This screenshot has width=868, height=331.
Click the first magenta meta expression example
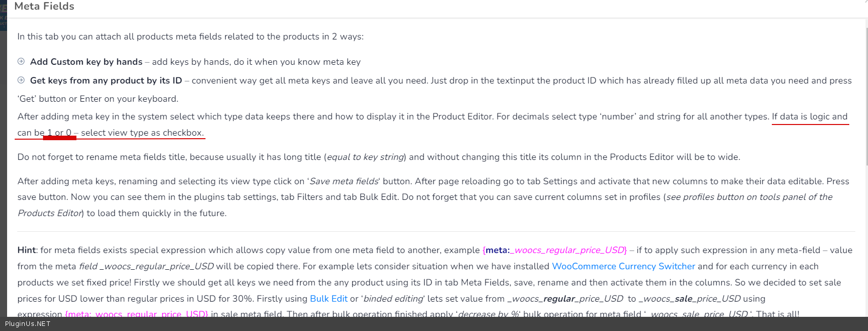(x=554, y=250)
